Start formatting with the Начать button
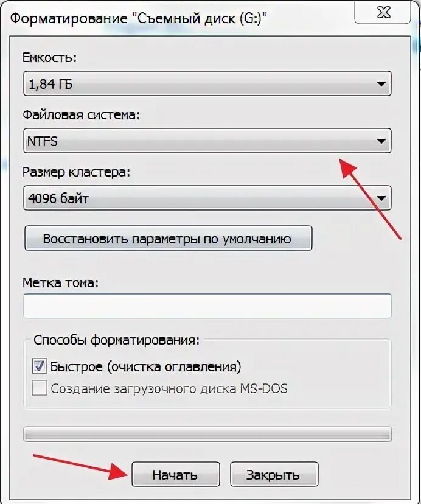Image resolution: width=421 pixels, height=504 pixels. [x=176, y=474]
